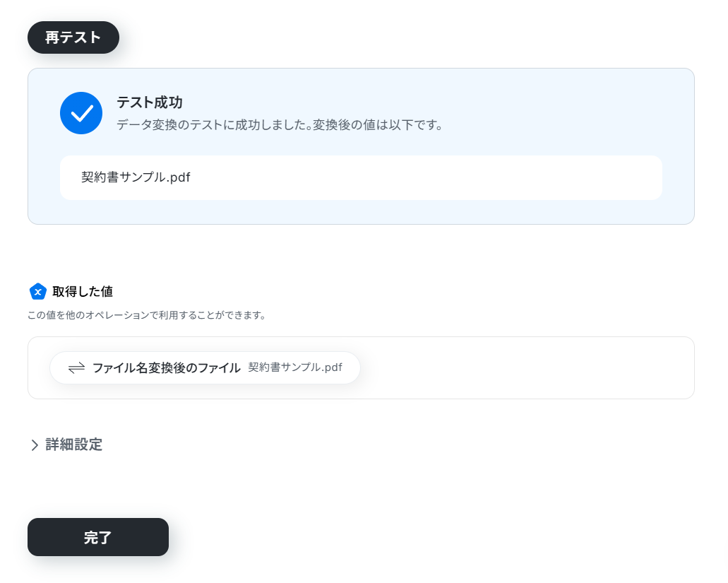Click the 契約書サンプル.pdf result field
The width and height of the screenshot is (728, 583).
tap(361, 177)
